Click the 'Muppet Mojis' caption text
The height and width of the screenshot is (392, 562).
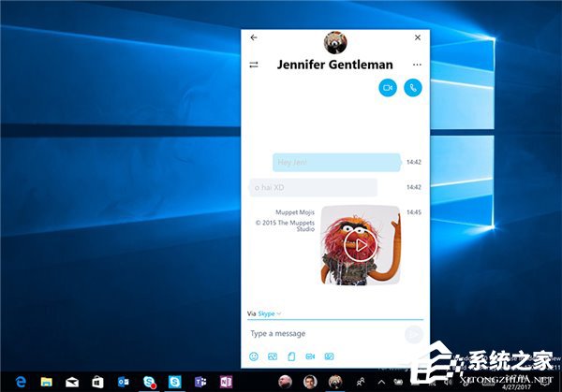coord(295,212)
